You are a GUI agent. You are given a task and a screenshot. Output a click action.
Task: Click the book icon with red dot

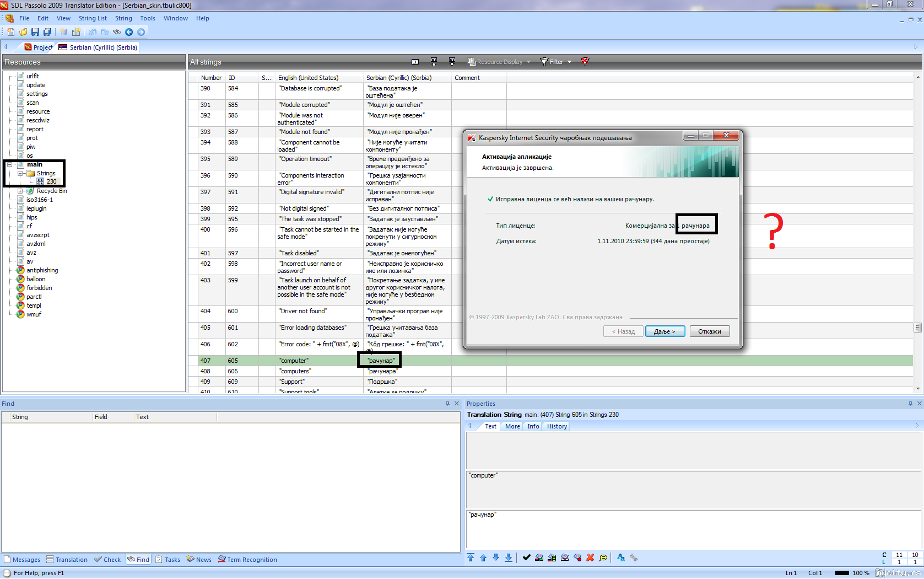[577, 557]
